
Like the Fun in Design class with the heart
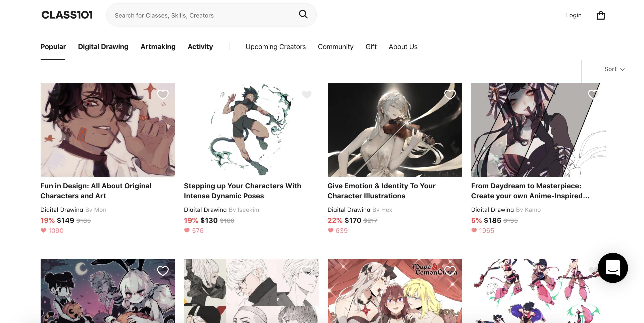(163, 94)
